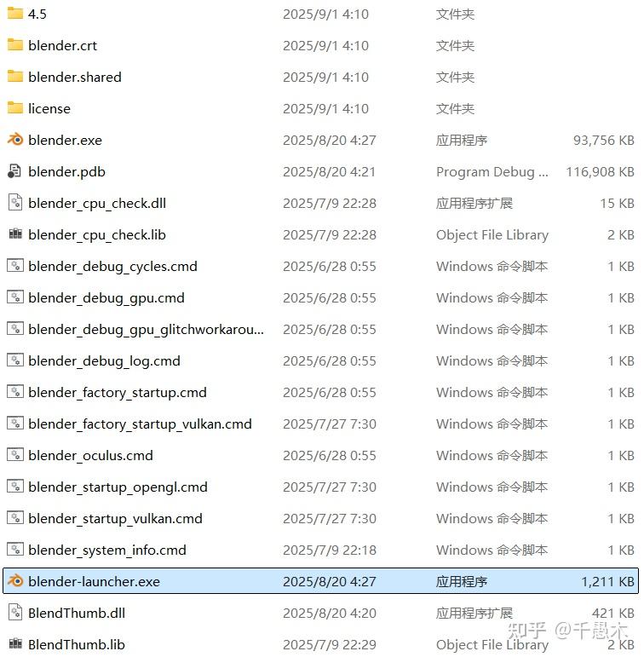The height and width of the screenshot is (657, 644).
Task: Click the blender_cpu_check.lib library icon
Action: (15, 233)
